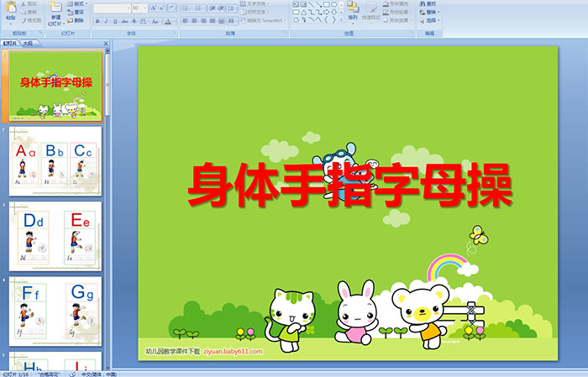Screen dimensions: 588x377
Task: Click increase indent level icon
Action: tap(221, 8)
